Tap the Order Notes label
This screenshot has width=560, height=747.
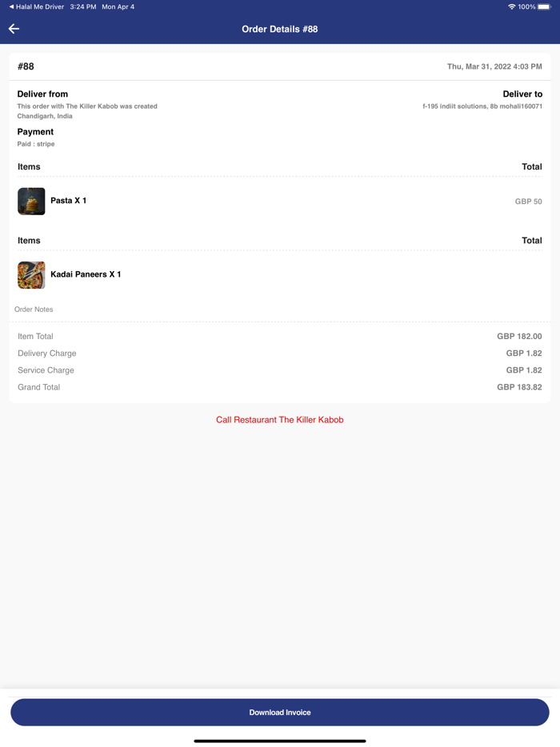tap(34, 310)
